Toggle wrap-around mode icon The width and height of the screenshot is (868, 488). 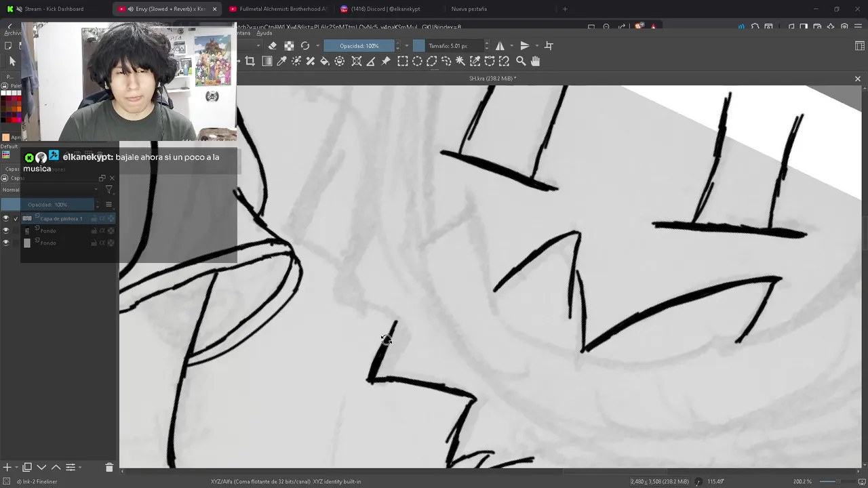[549, 45]
